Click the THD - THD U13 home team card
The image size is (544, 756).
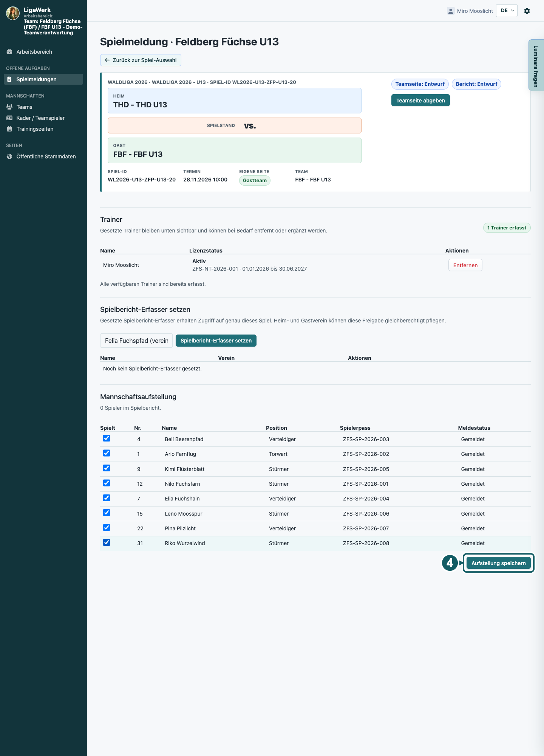point(235,101)
